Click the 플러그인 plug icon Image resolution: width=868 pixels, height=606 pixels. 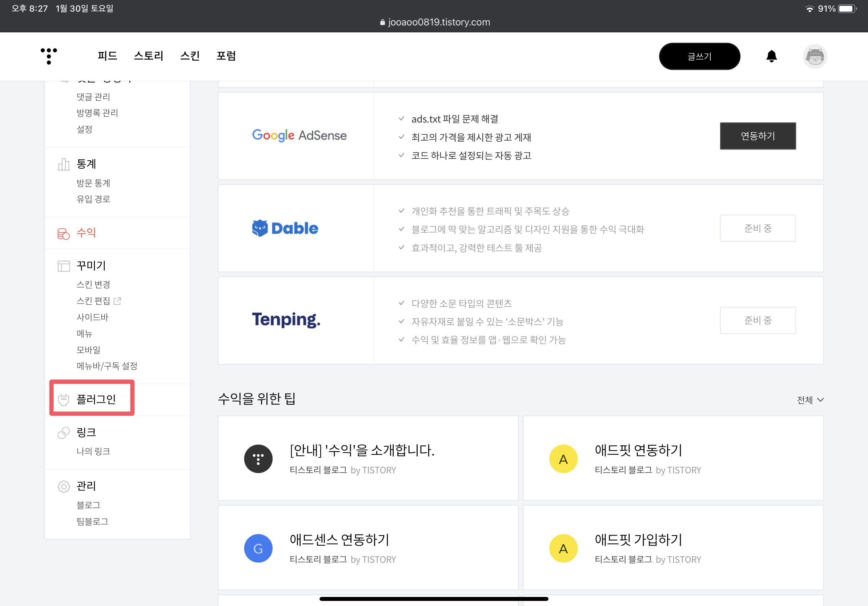click(x=64, y=399)
